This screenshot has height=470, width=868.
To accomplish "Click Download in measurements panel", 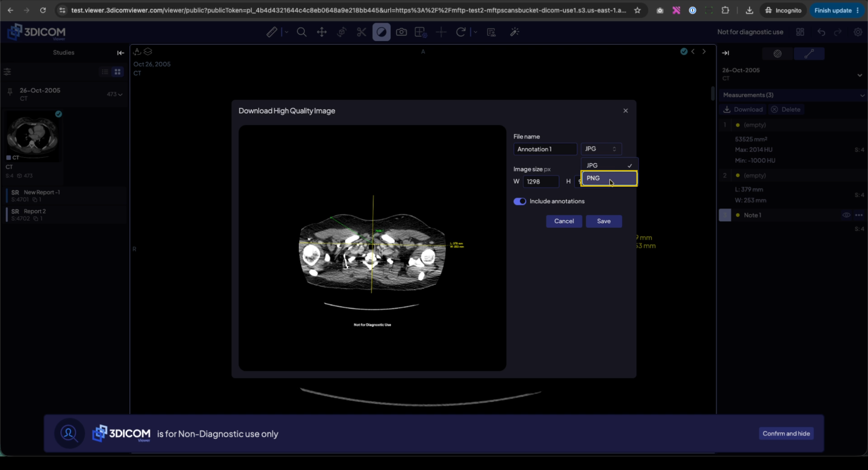I will [743, 109].
